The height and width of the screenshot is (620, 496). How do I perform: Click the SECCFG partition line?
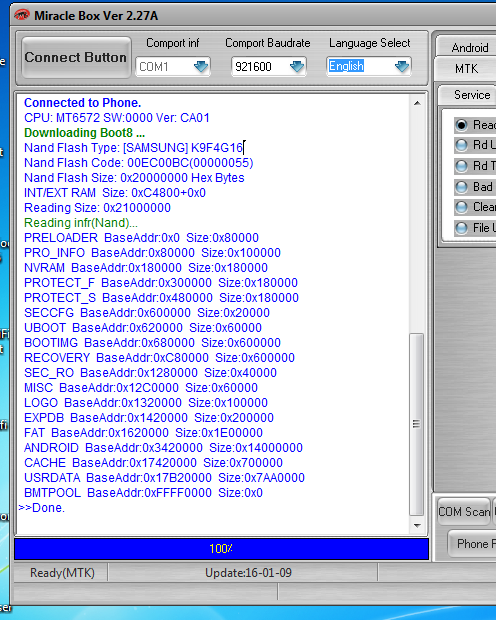click(147, 313)
